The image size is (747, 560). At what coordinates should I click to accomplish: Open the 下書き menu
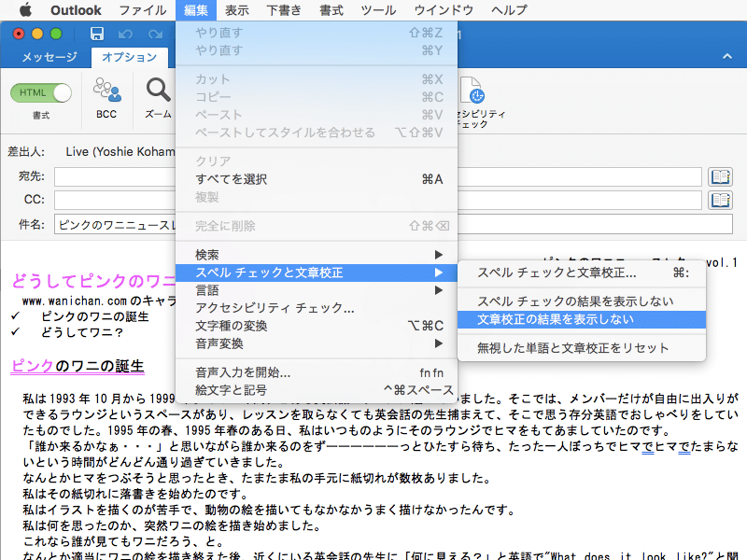[284, 10]
